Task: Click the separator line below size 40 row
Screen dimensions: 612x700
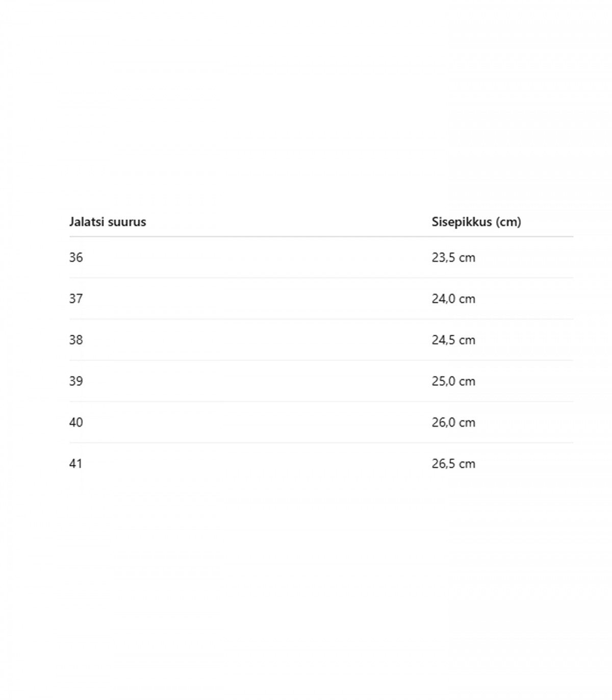Action: click(321, 443)
